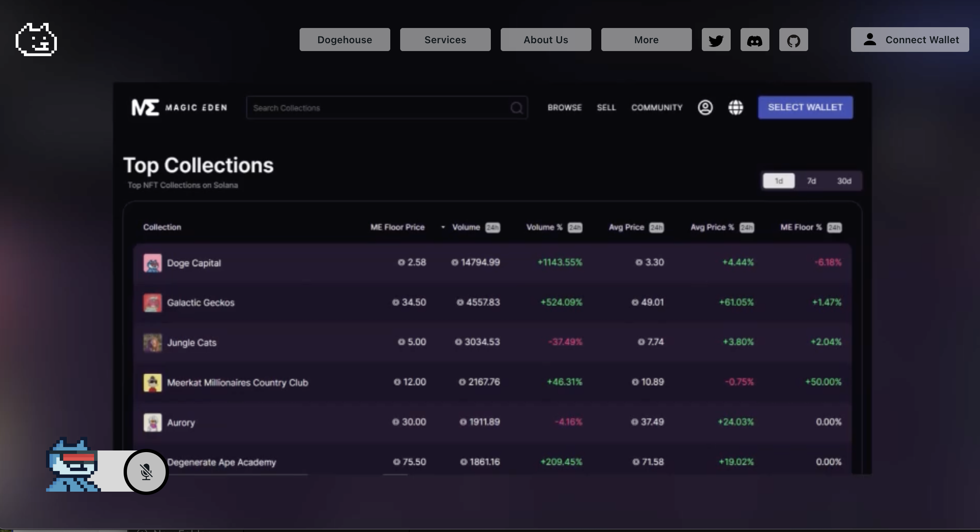The image size is (980, 532).
Task: Click the Connect Wallet button
Action: coord(910,40)
